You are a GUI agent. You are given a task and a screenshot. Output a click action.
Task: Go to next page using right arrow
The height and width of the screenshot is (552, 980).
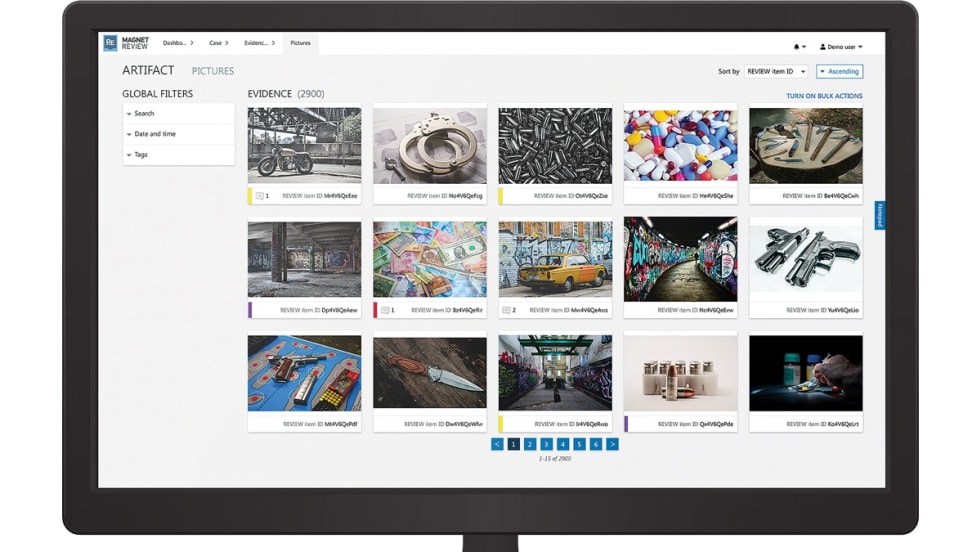click(612, 444)
